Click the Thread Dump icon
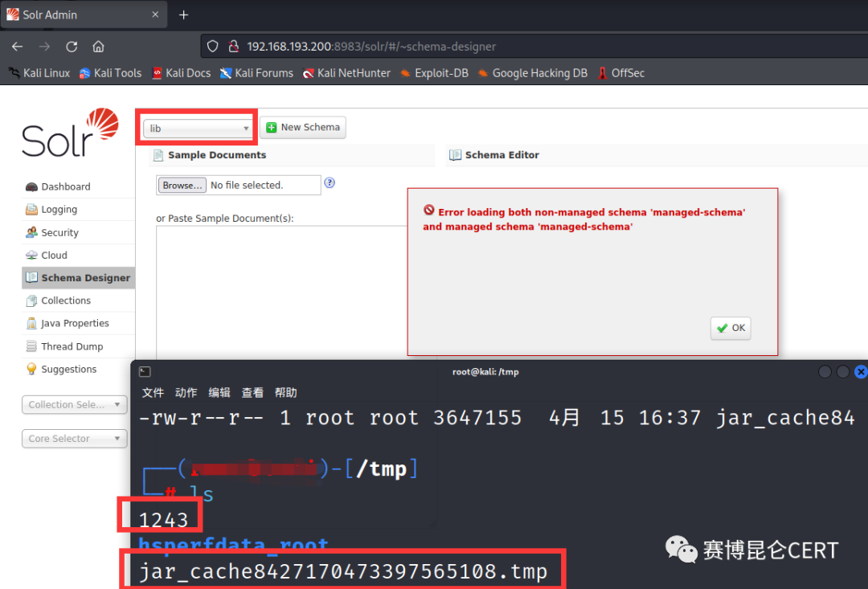This screenshot has height=589, width=868. (31, 346)
